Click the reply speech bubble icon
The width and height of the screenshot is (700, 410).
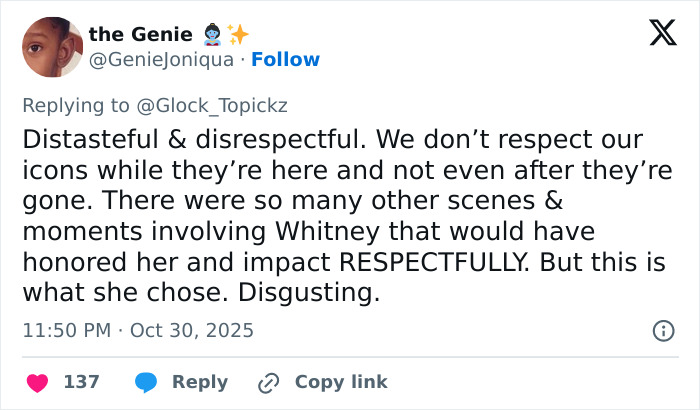pos(145,382)
